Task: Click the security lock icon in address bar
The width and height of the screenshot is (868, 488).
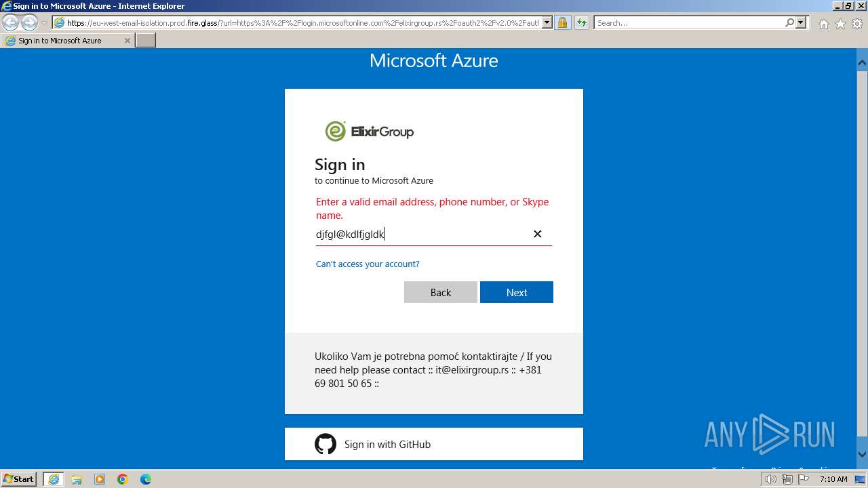Action: pos(562,23)
